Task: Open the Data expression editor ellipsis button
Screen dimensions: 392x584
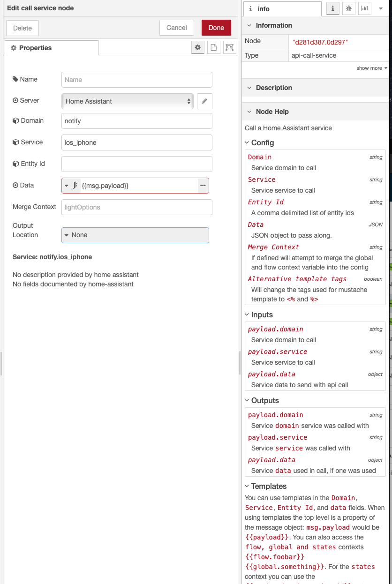Action: (203, 185)
